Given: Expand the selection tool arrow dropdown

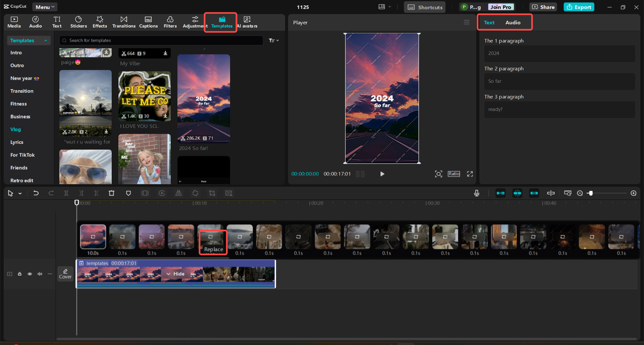Looking at the screenshot, I should pyautogui.click(x=20, y=193).
